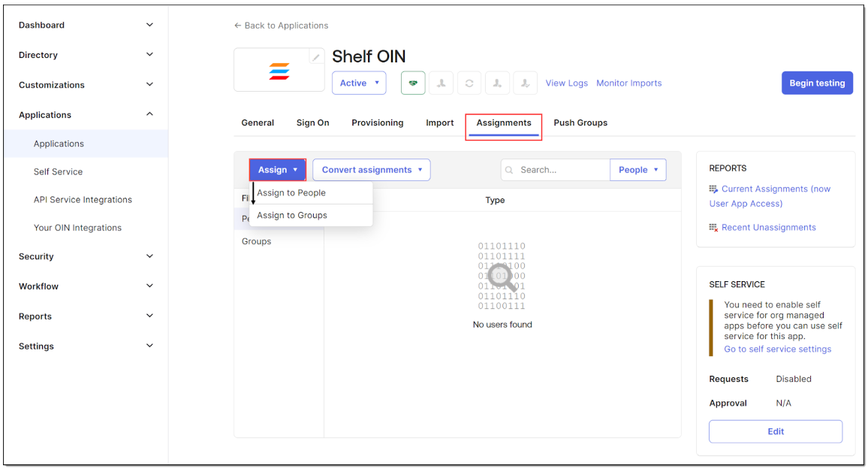This screenshot has width=868, height=469.
Task: Click the Type column header
Action: coord(495,200)
